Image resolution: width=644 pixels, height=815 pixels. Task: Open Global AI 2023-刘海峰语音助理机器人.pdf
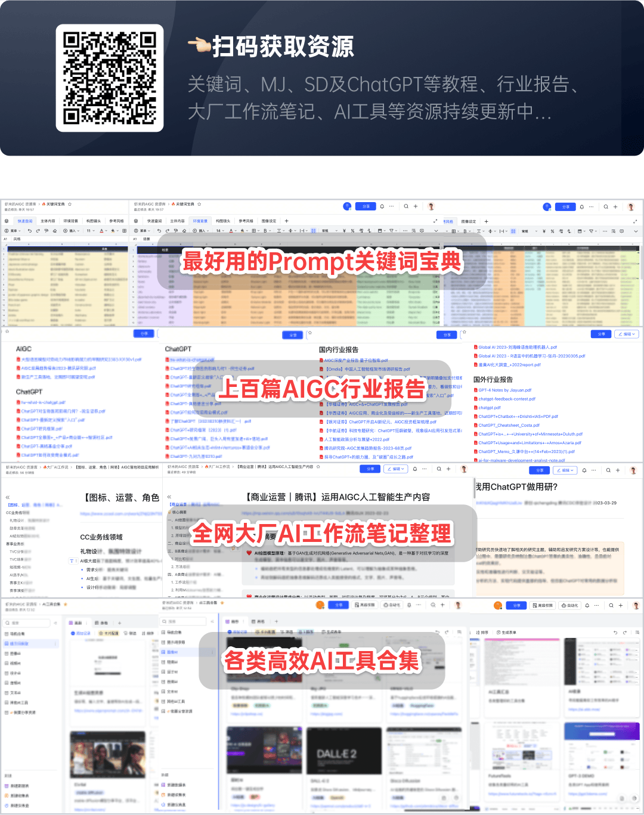coord(518,347)
